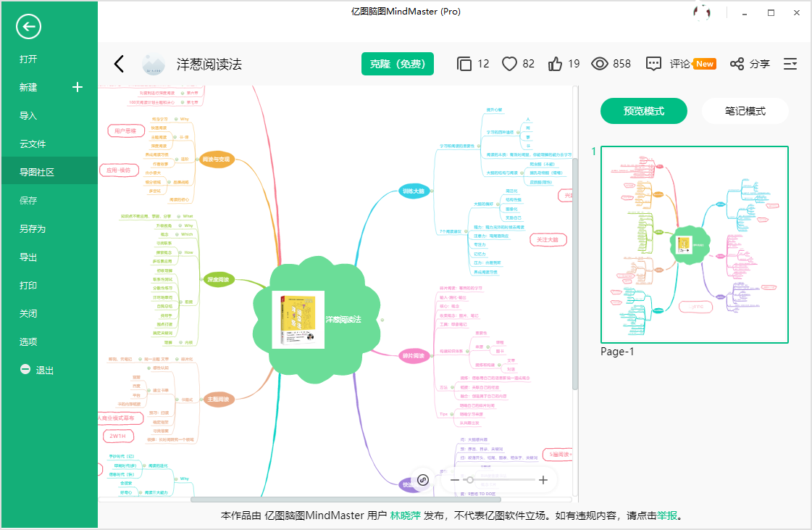Select the central 洋葱阅读法 cloud node
This screenshot has width=812, height=530.
[x=317, y=320]
